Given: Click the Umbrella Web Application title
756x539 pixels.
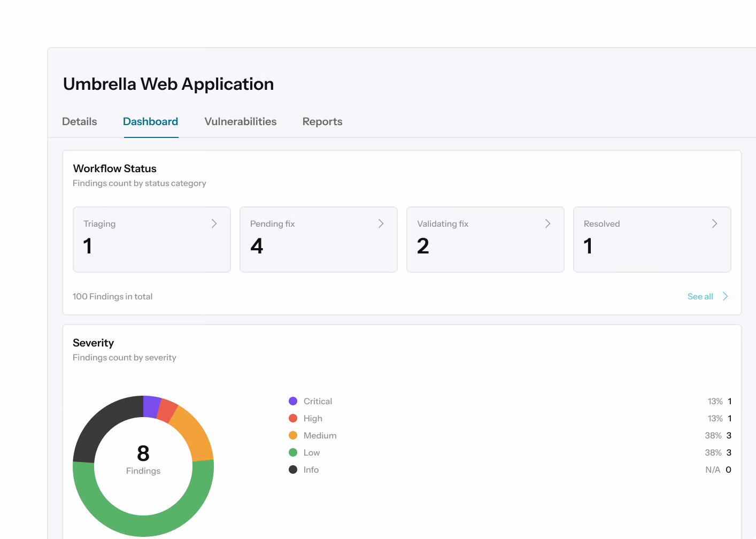Looking at the screenshot, I should tap(168, 84).
